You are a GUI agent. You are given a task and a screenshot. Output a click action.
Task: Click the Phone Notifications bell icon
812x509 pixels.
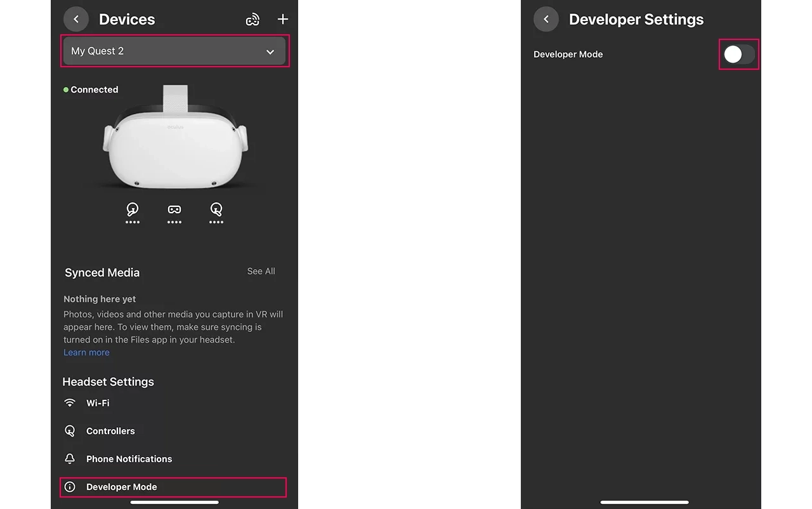[70, 458]
